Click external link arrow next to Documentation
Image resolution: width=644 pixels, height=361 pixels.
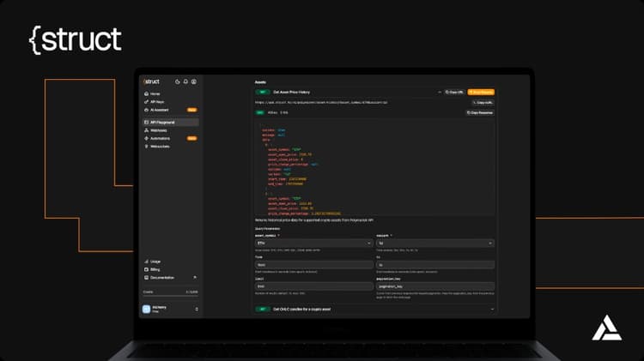coord(195,278)
